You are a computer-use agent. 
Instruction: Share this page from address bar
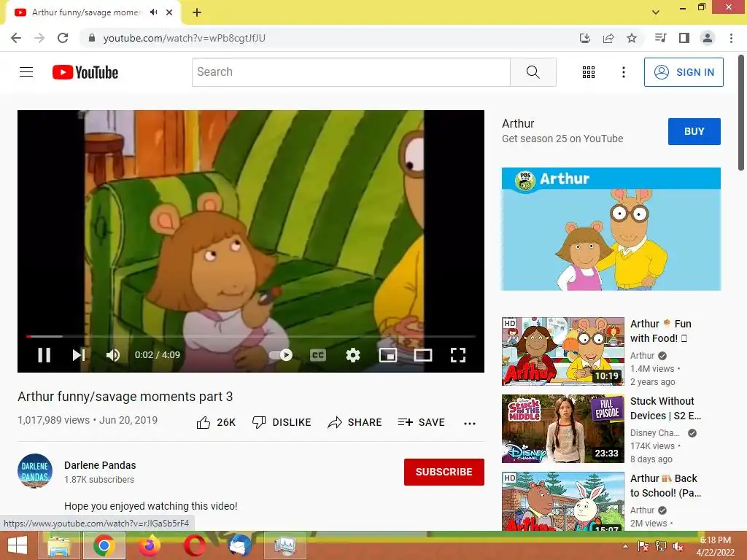pos(608,38)
